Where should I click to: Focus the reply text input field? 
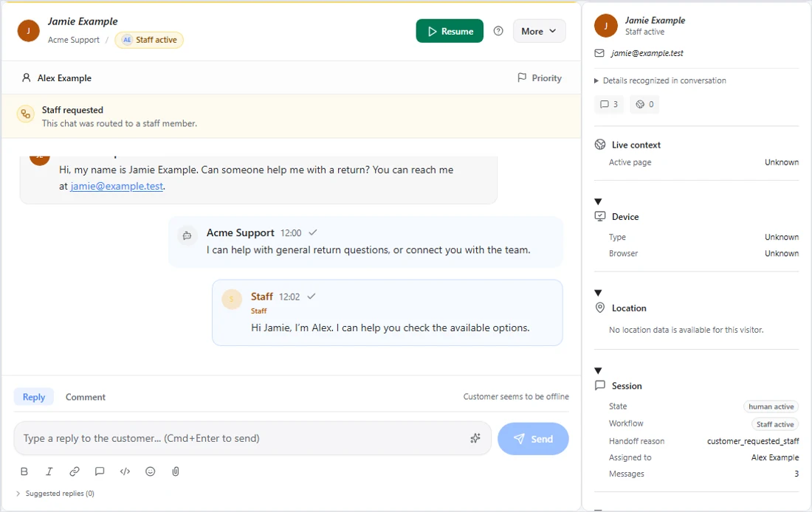tap(252, 438)
